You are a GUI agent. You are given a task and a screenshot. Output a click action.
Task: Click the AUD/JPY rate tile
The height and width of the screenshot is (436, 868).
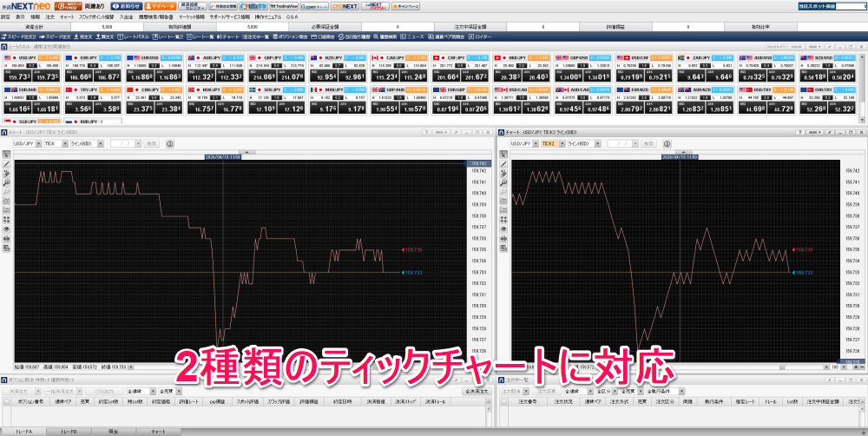pyautogui.click(x=214, y=68)
